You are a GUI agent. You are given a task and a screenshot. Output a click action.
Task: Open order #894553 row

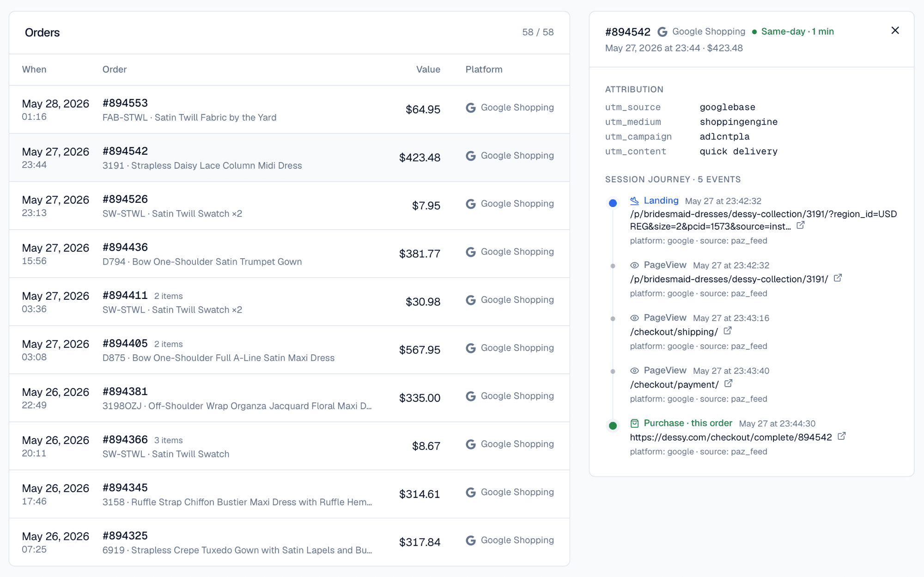click(x=289, y=109)
